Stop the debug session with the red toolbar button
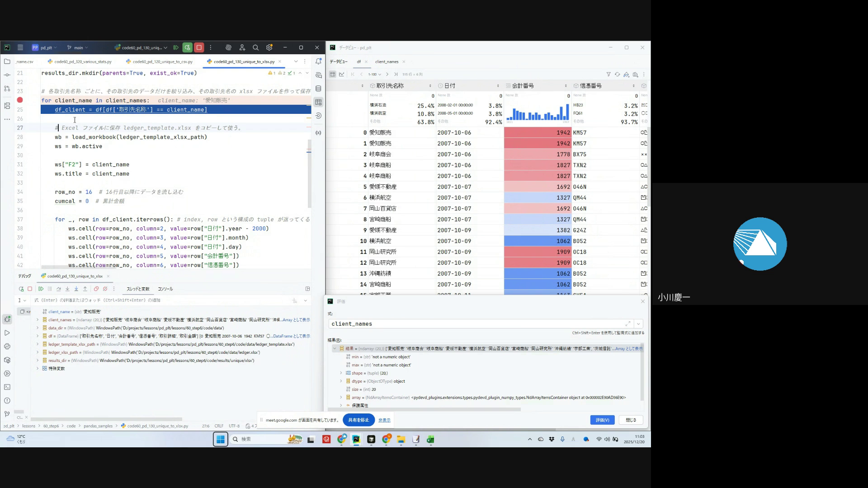 point(199,47)
